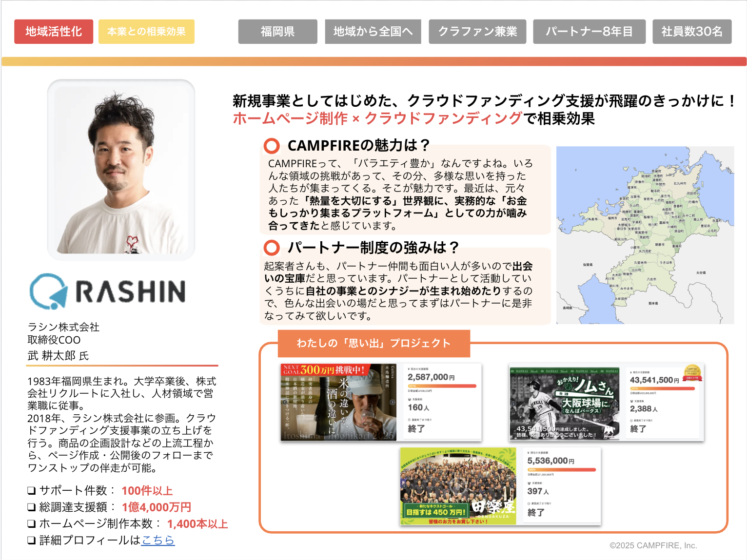The width and height of the screenshot is (747, 560).
Task: Click 終了 on the 5,536,000円 card
Action: [536, 513]
